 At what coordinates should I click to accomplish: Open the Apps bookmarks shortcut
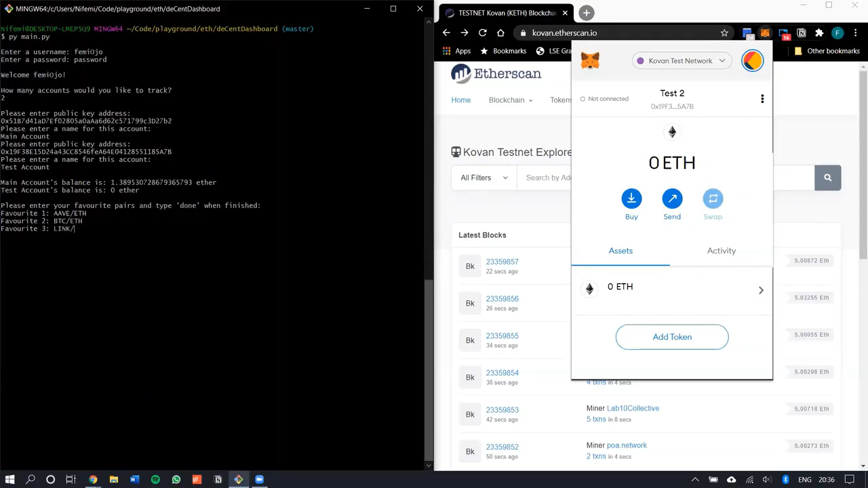[456, 51]
